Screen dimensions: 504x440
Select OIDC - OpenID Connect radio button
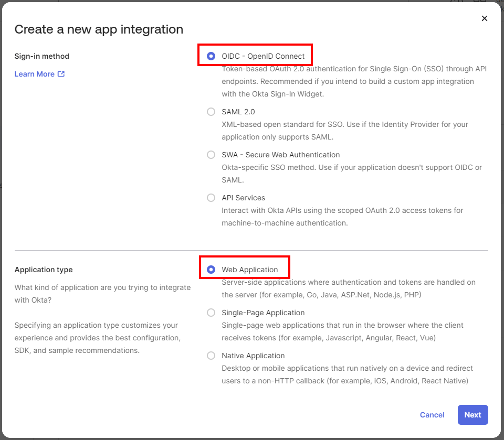point(211,56)
